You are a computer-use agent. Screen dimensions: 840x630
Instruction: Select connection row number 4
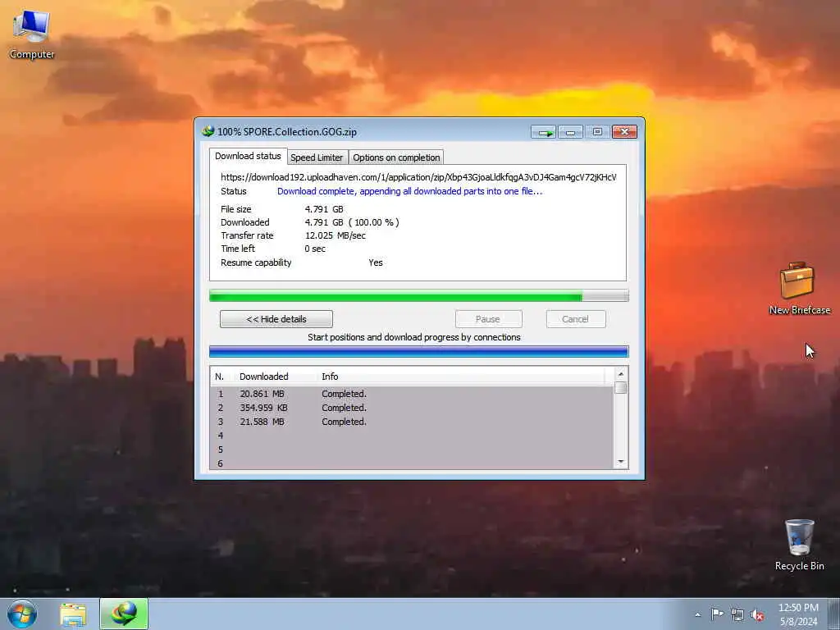[412, 436]
